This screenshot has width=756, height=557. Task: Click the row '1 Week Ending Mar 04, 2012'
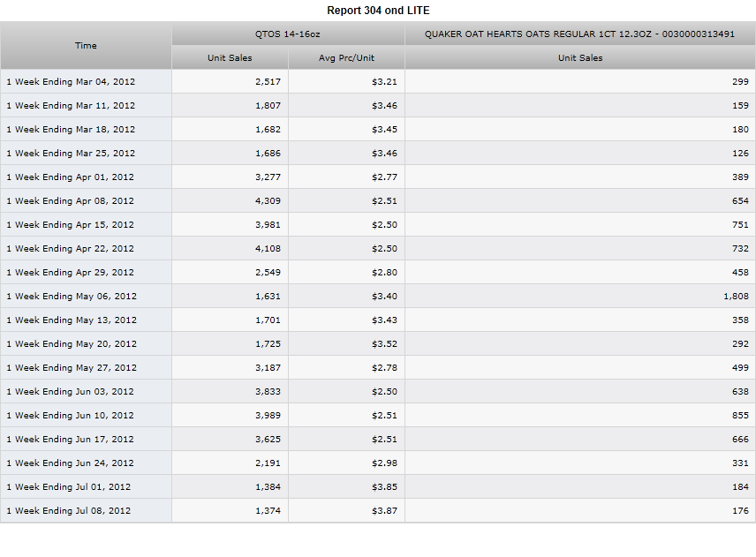(x=378, y=81)
